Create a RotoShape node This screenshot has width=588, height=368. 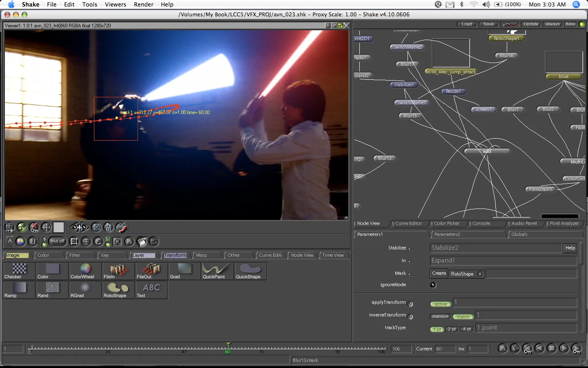click(118, 290)
